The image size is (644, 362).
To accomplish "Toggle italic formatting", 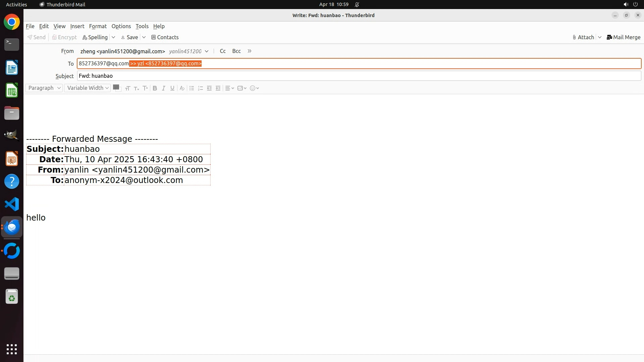I will click(x=163, y=88).
